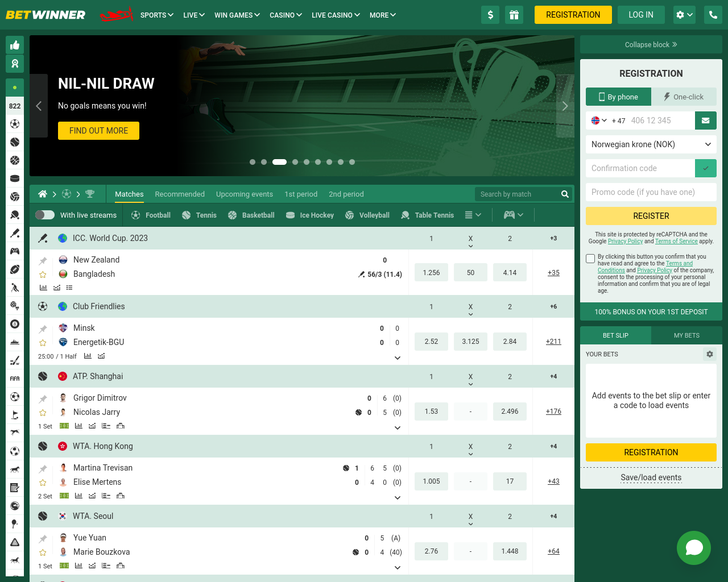Open the MORE dropdown menu
This screenshot has width=728, height=582.
[x=383, y=15]
